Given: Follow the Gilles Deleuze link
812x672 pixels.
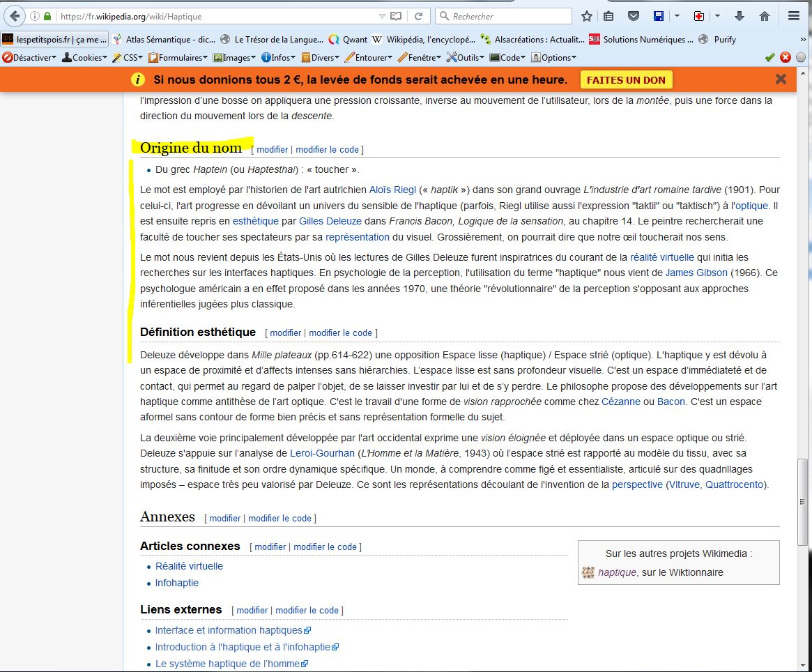Looking at the screenshot, I should pyautogui.click(x=330, y=221).
